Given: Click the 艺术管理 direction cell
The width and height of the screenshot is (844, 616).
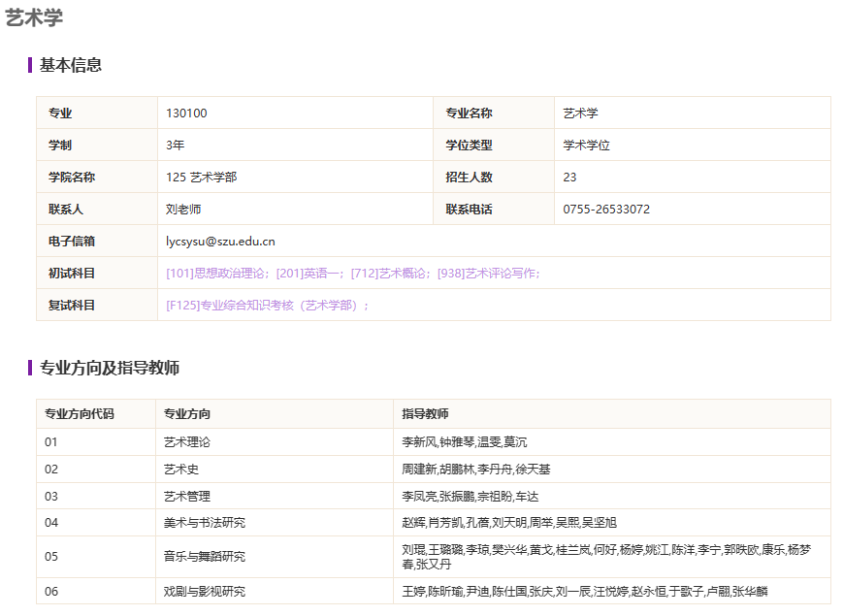Looking at the screenshot, I should pos(186,497).
